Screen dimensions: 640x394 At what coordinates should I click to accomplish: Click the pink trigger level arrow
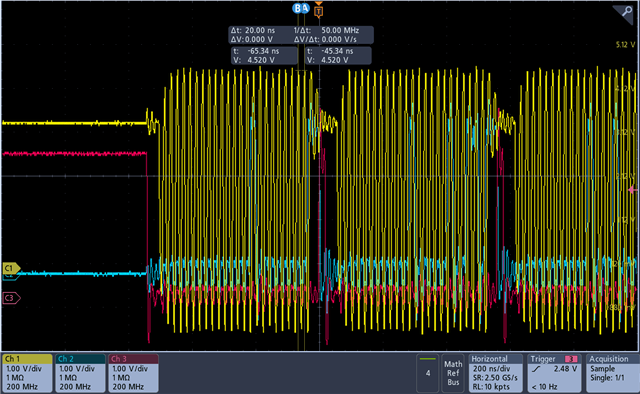click(633, 190)
